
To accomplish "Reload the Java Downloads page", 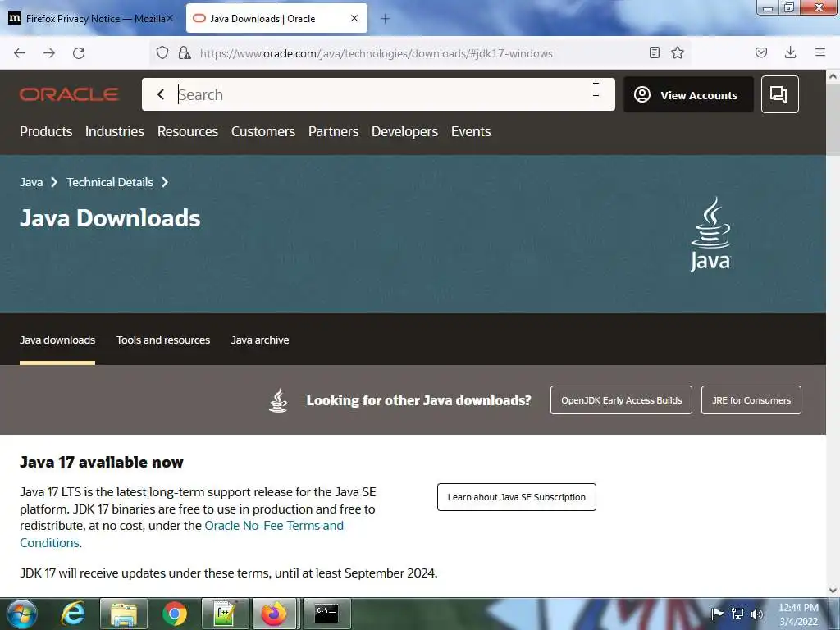I will click(x=79, y=53).
